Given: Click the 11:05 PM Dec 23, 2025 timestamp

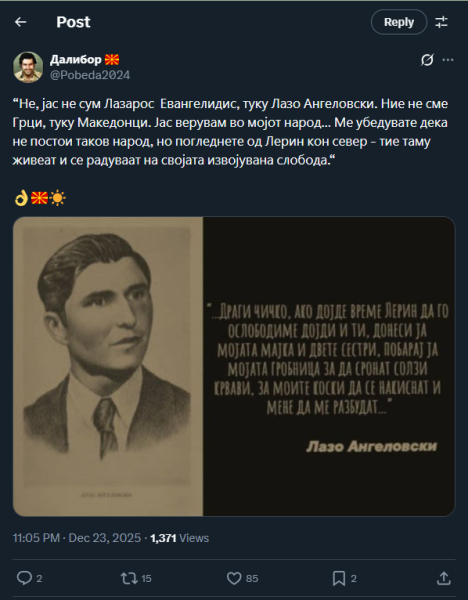Looking at the screenshot, I should (77, 538).
